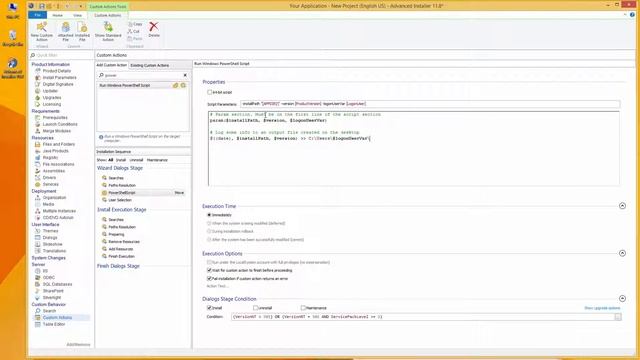Open the Licensing page

click(x=52, y=104)
